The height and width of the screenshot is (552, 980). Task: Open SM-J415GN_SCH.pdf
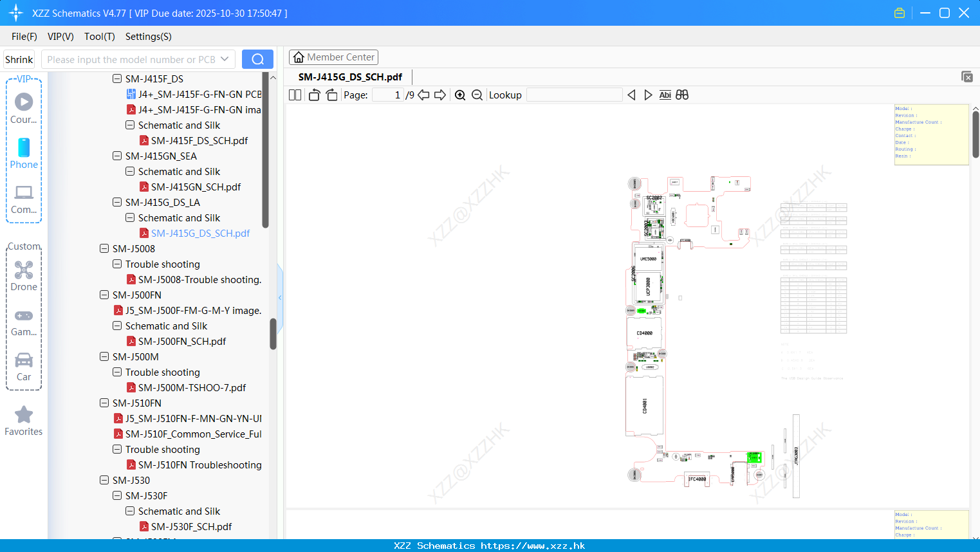click(x=190, y=187)
